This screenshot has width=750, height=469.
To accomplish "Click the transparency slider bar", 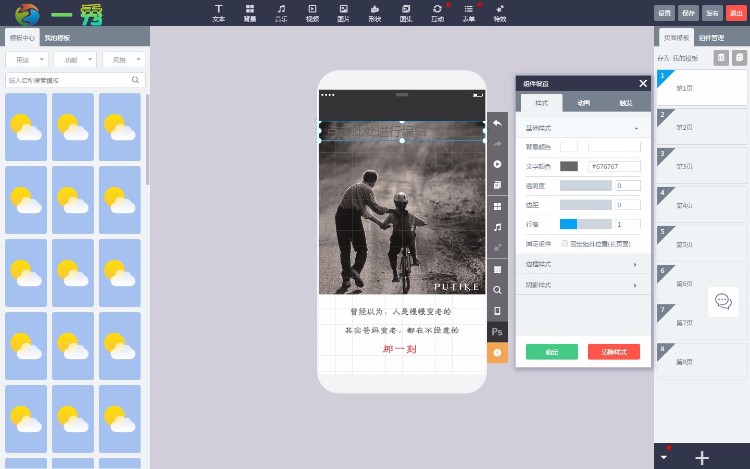I will point(585,185).
